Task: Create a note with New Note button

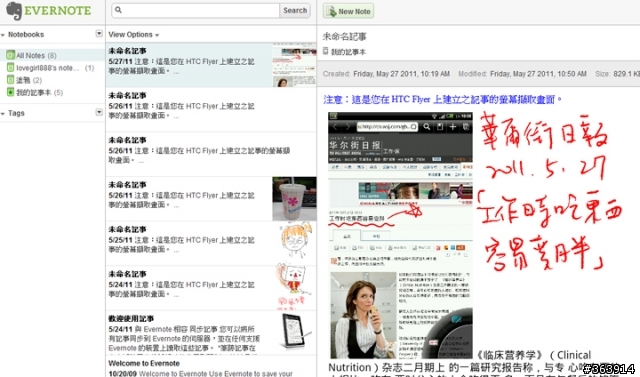Action: click(x=349, y=11)
